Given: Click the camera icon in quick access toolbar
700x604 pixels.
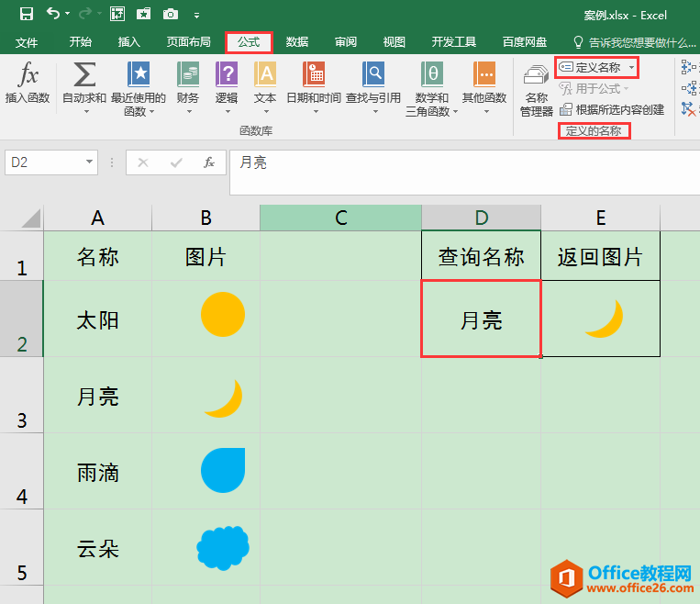Looking at the screenshot, I should 171,14.
